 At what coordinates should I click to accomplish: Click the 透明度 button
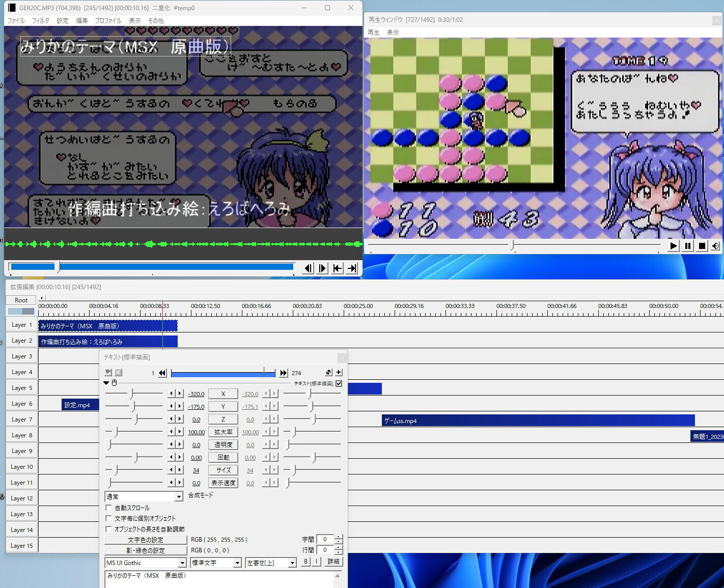tap(223, 445)
